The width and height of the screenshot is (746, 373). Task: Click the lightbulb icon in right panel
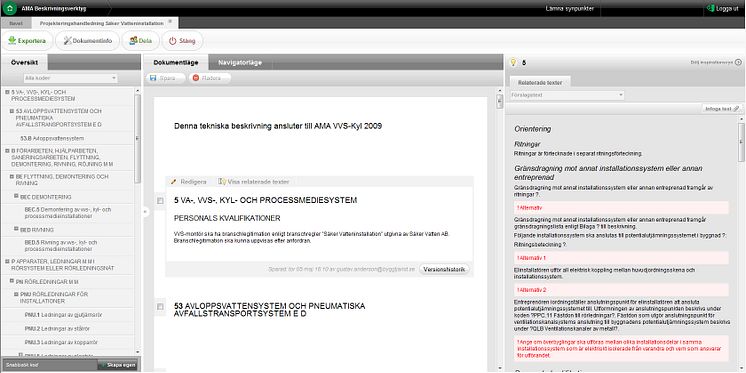pyautogui.click(x=513, y=62)
